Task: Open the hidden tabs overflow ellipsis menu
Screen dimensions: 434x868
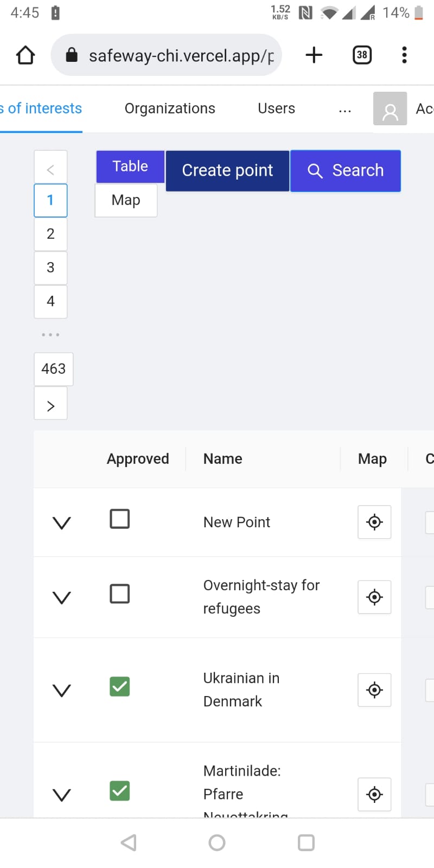Action: (x=345, y=110)
